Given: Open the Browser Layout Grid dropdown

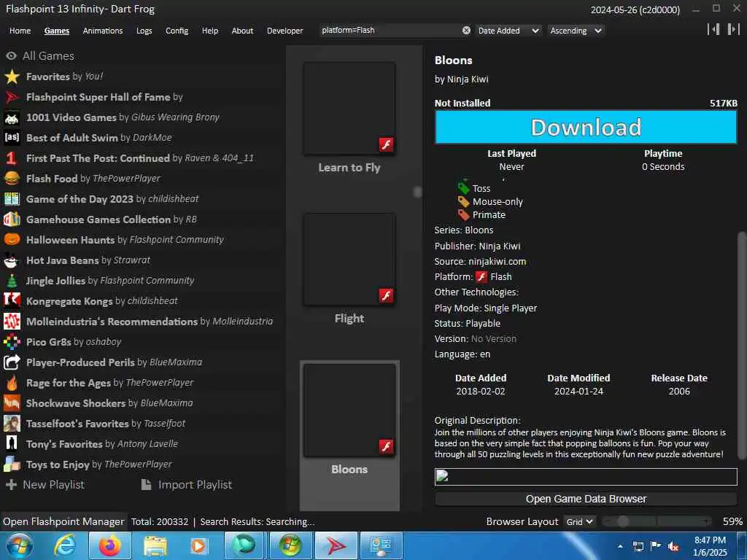Looking at the screenshot, I should pos(579,522).
